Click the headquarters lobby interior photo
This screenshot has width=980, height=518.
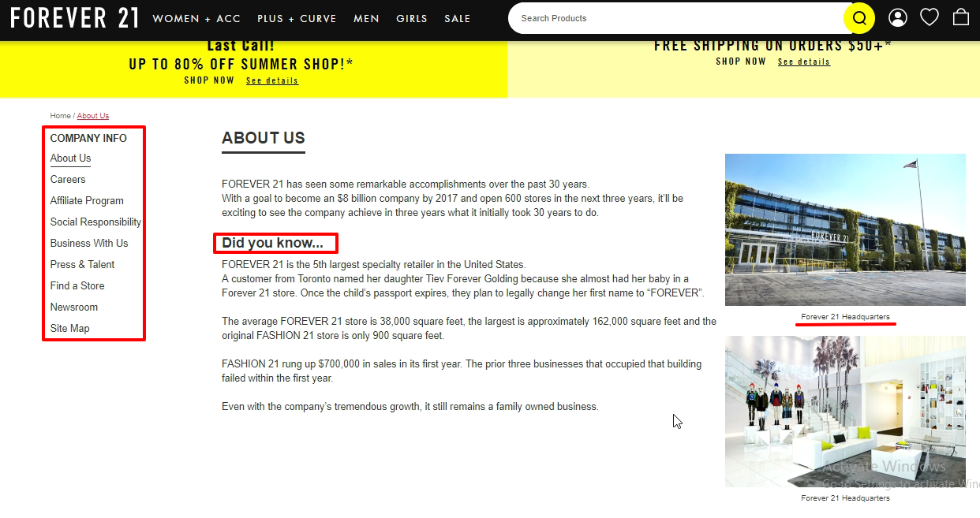(x=845, y=412)
